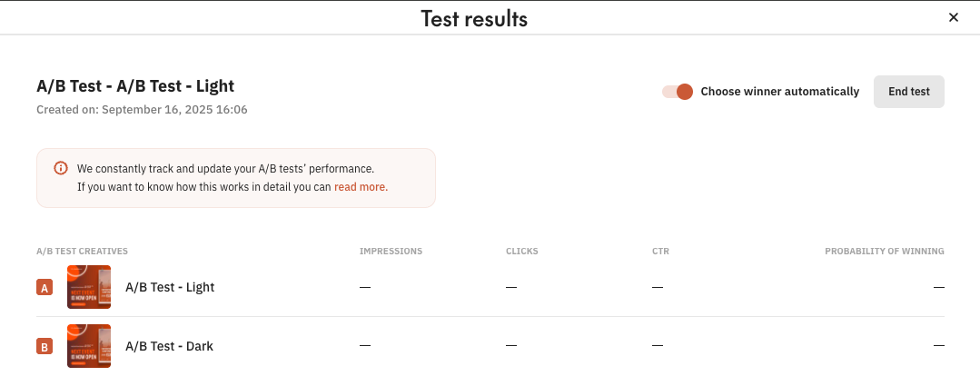Click the "Choose winner automatically" label text
The width and height of the screenshot is (980, 386).
tap(779, 92)
